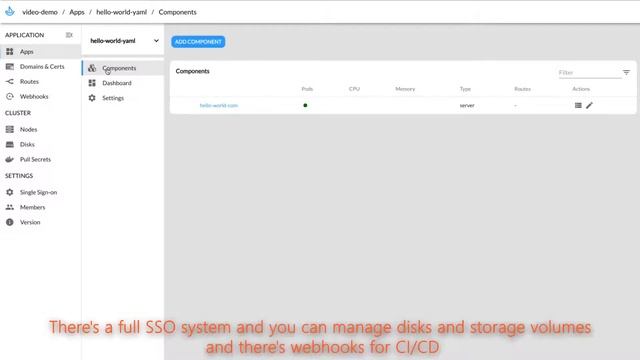Select Components in the app submenu

123,68
